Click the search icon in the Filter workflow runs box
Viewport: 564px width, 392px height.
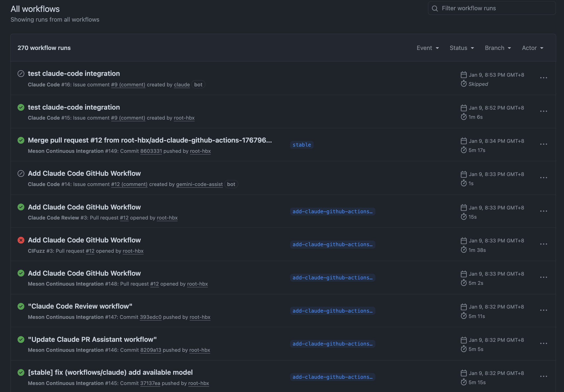(435, 8)
